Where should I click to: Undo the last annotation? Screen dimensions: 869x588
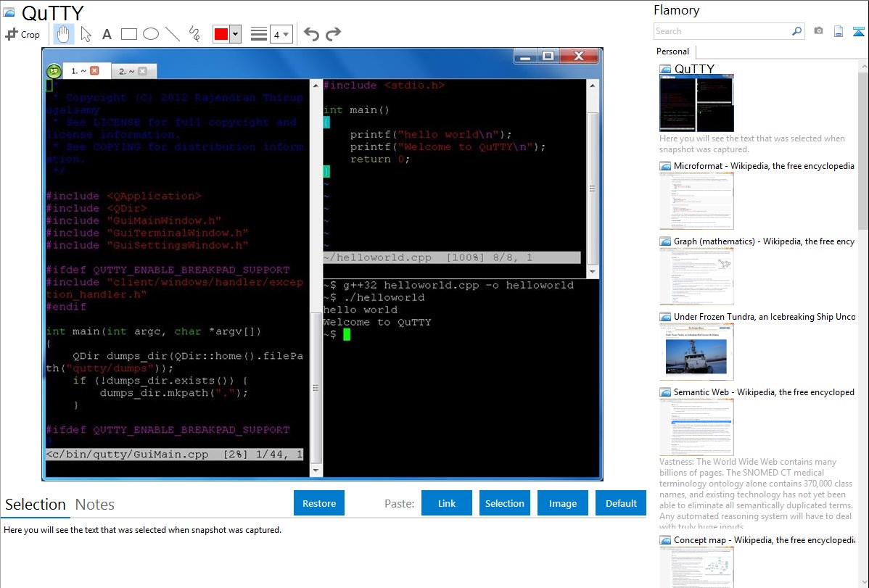[311, 34]
